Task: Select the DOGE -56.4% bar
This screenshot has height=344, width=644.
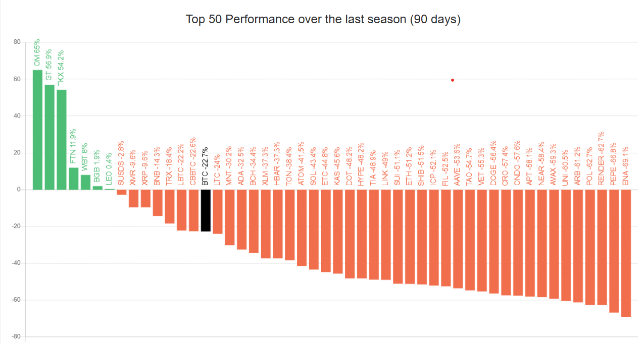Action: point(493,242)
